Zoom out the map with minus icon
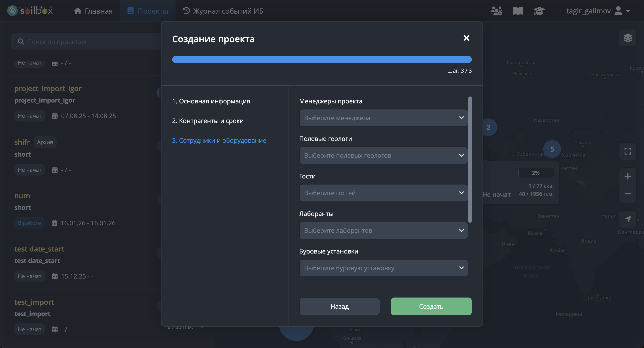 [627, 194]
